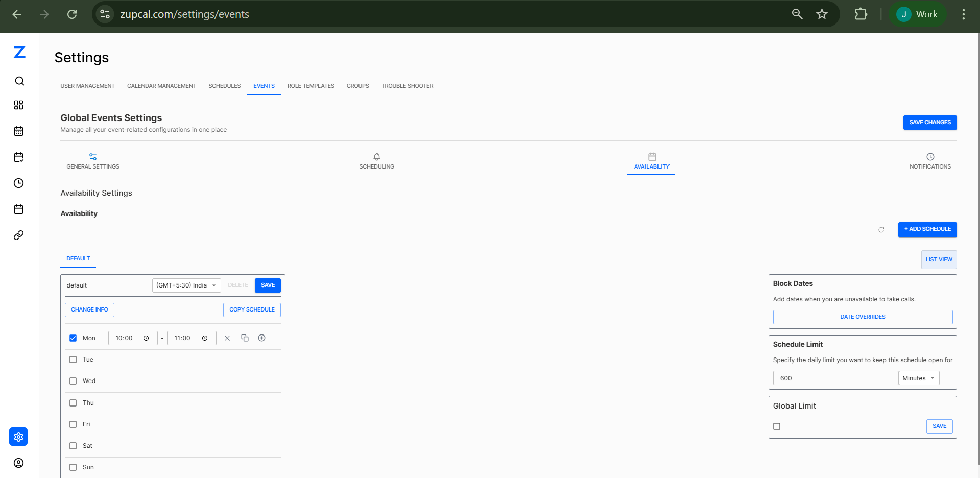The image size is (980, 478).
Task: Click the SAVE CHANGES button
Action: [x=929, y=122]
